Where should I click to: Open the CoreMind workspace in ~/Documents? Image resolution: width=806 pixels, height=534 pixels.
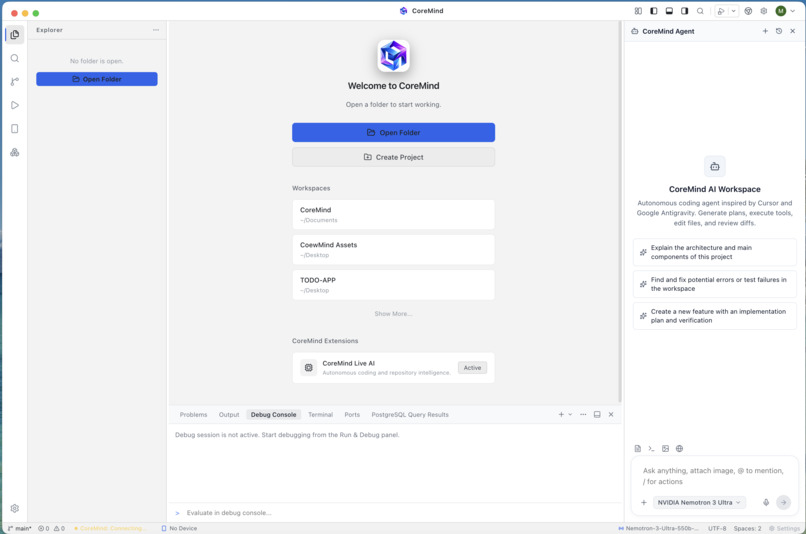(393, 214)
